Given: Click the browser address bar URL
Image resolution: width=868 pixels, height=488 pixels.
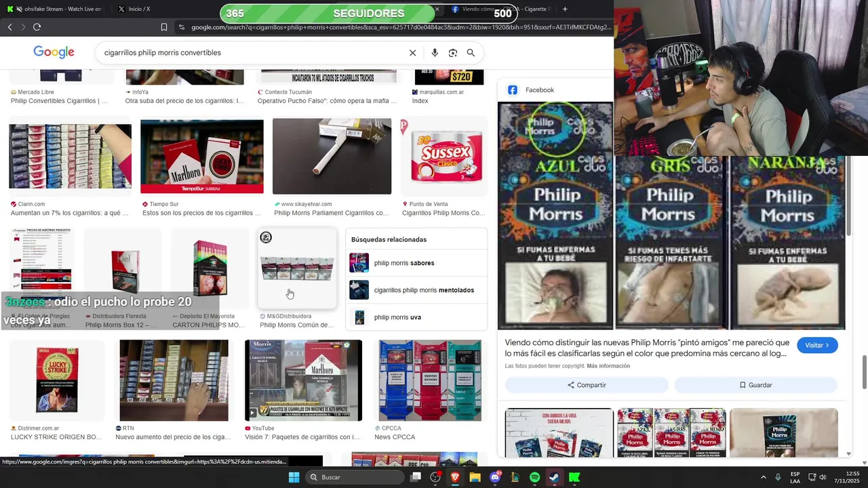Looking at the screenshot, I should [x=400, y=27].
